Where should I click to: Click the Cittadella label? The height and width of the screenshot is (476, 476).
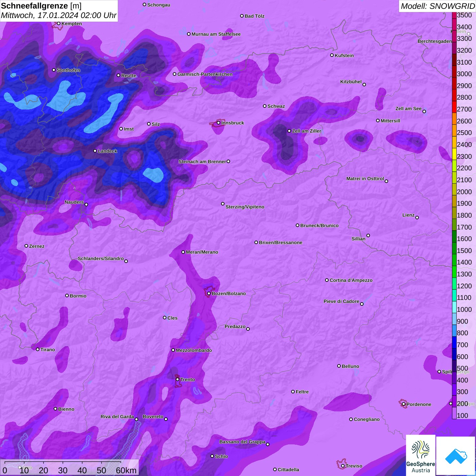(x=288, y=470)
